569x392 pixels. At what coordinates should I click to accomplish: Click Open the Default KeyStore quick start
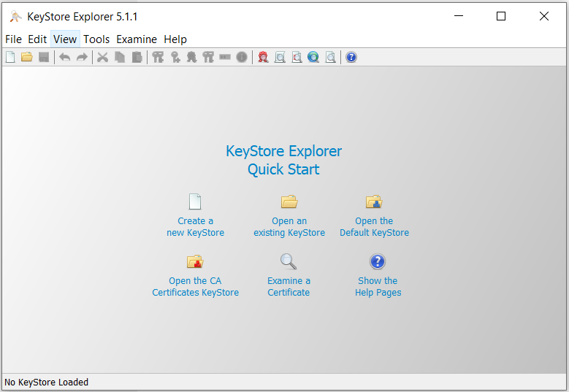(374, 215)
